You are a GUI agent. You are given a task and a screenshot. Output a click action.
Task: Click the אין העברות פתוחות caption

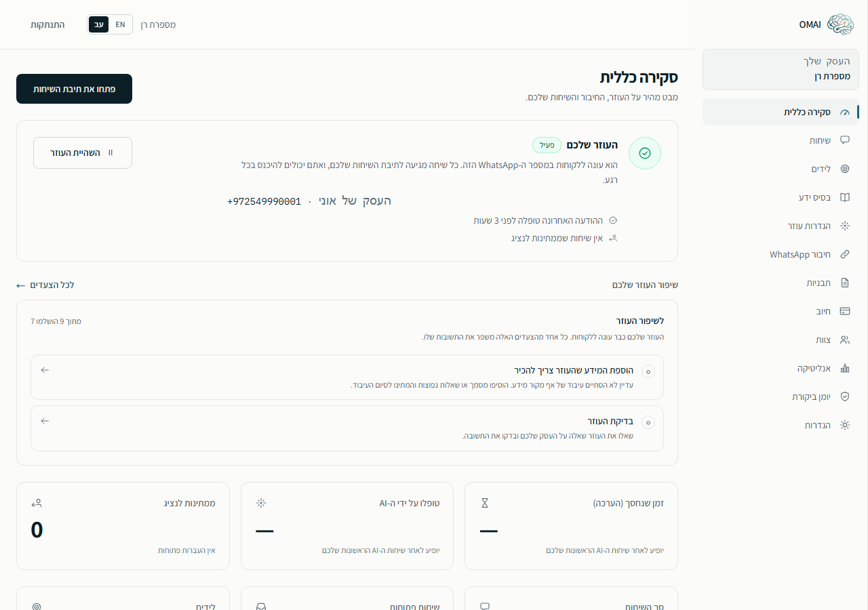pyautogui.click(x=186, y=550)
